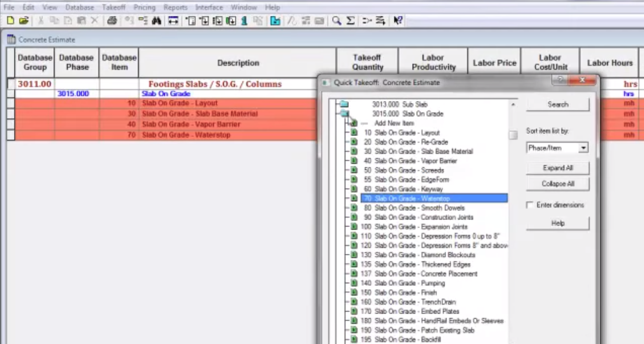The height and width of the screenshot is (344, 644).
Task: Open the Pricing menu
Action: 145,7
